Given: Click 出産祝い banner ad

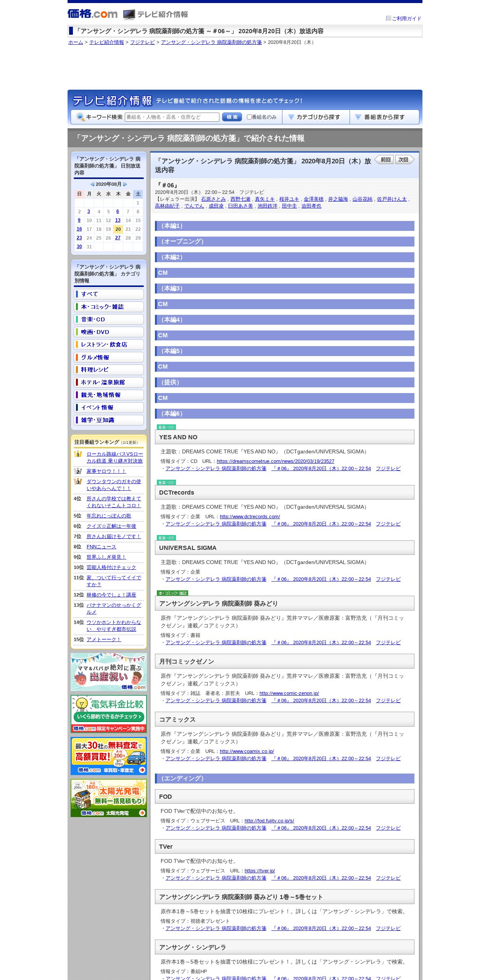Looking at the screenshot, I should pos(109,672).
